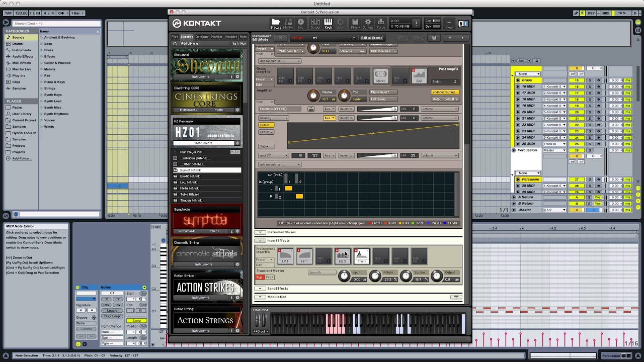Open the velocity modulation source dropdown
The image size is (644, 362).
(273, 118)
